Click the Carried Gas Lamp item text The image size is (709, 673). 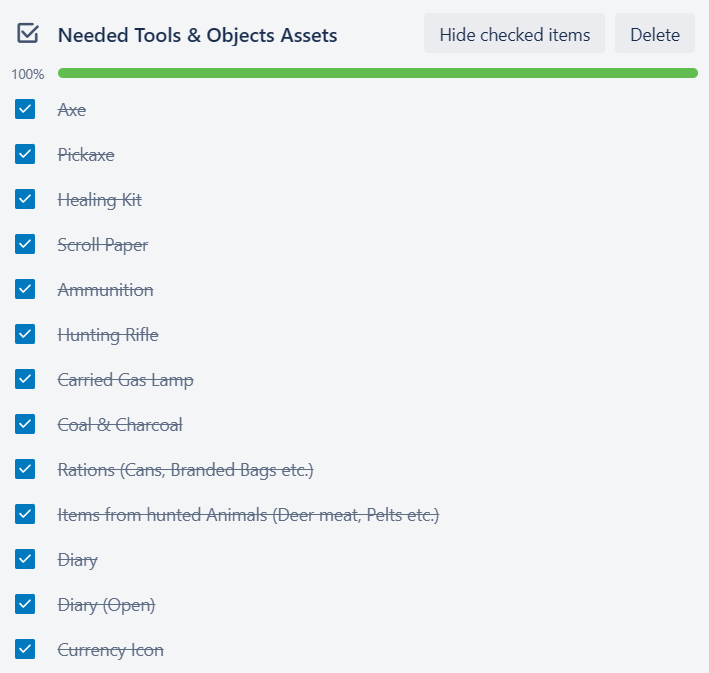coord(125,380)
